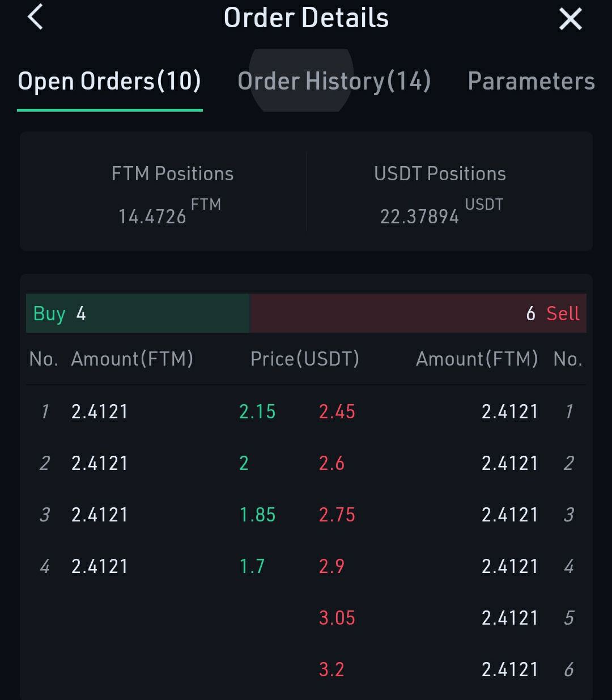Tap the green Buy 4 bar
The width and height of the screenshot is (612, 700).
coord(138,313)
